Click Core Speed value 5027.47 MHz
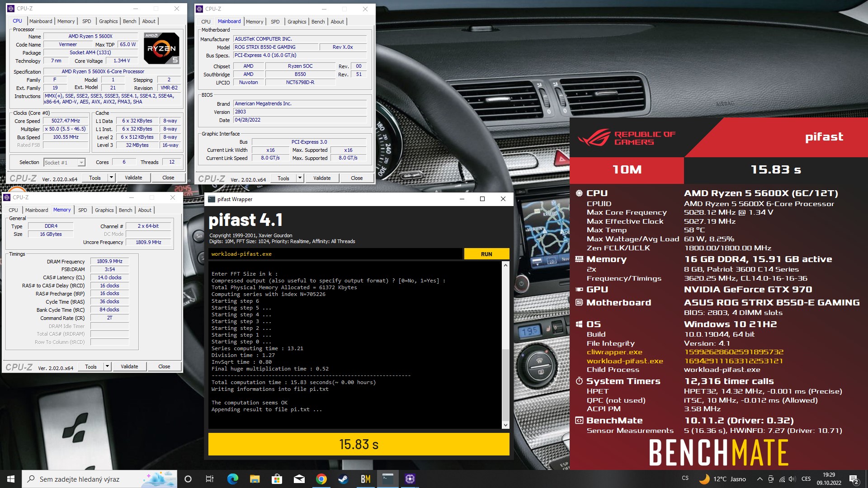This screenshot has height=488, width=868. coord(66,121)
